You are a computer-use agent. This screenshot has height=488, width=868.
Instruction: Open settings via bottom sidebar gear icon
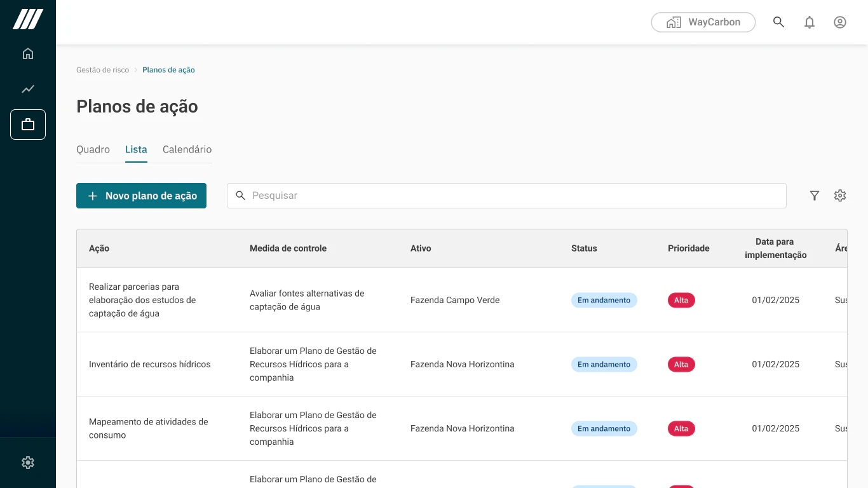[x=28, y=462]
